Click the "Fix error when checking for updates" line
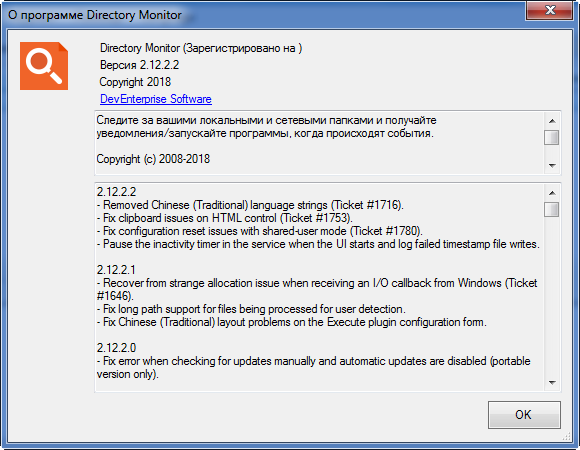580x450 pixels. coord(314,368)
